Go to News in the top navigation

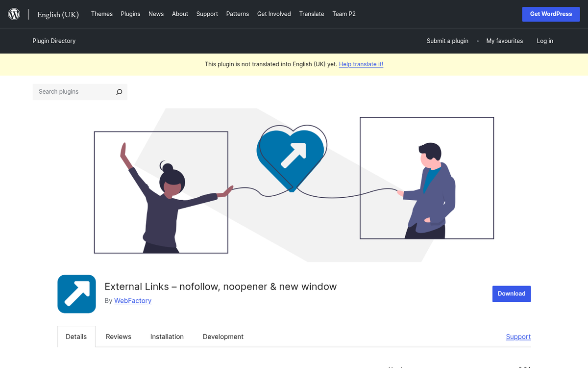(x=156, y=14)
